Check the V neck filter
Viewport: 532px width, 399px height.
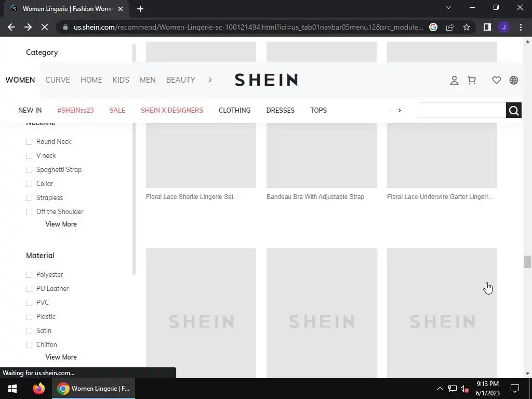coord(29,156)
